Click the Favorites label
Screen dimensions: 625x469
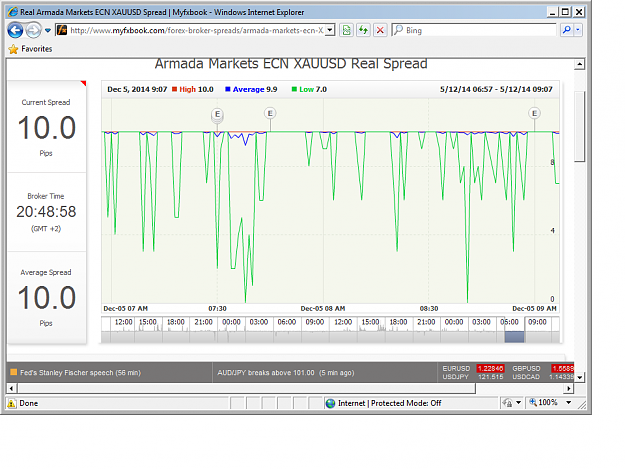[x=37, y=49]
